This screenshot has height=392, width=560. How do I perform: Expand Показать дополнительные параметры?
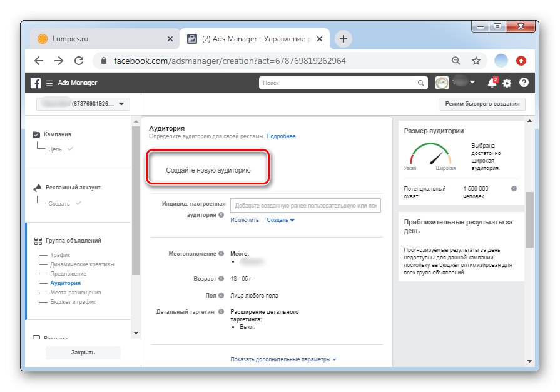point(283,359)
